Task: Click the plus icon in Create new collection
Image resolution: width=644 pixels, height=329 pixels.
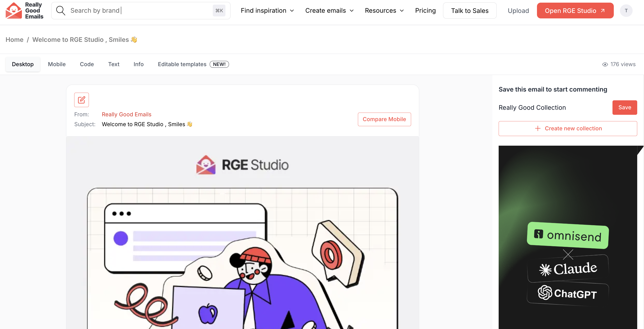Action: tap(538, 129)
